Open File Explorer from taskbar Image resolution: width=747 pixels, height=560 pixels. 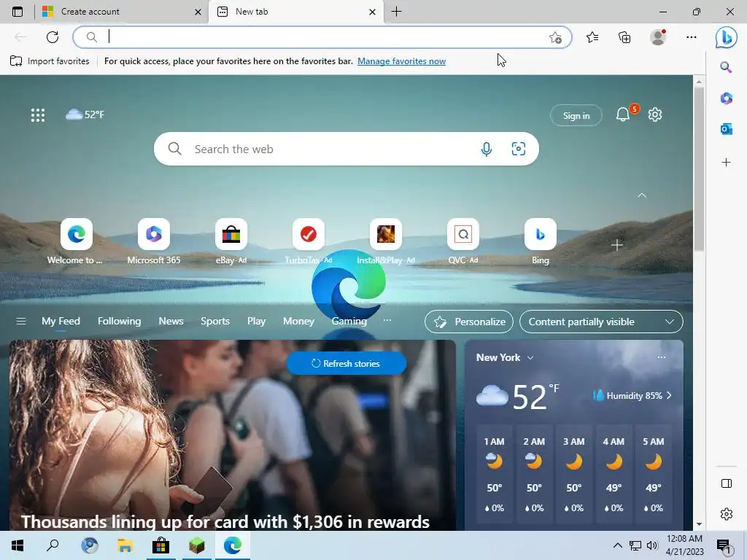[125, 545]
